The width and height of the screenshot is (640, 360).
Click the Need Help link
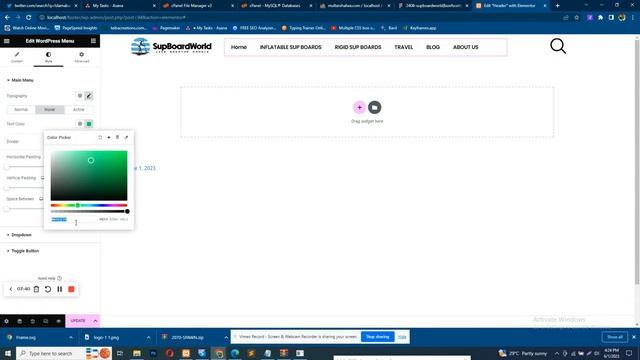(x=49, y=278)
